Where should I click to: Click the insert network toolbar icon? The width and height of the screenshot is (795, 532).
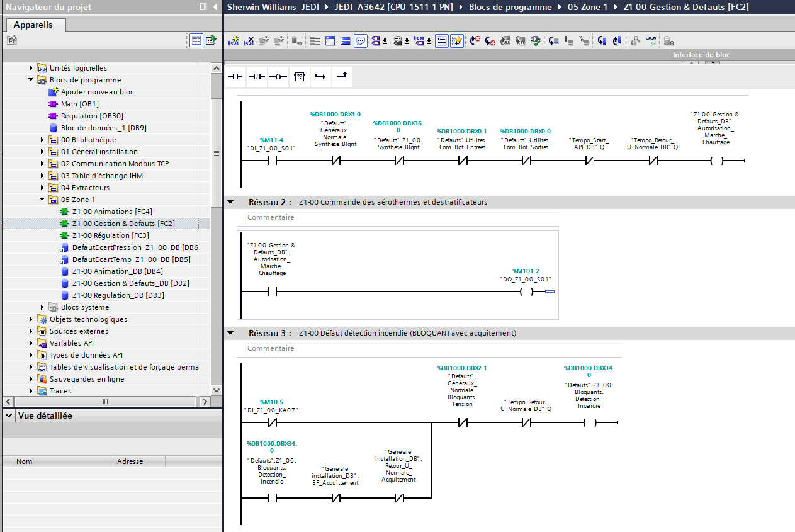[234, 41]
